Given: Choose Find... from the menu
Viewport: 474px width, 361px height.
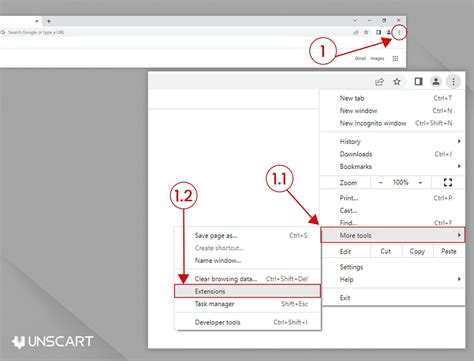Looking at the screenshot, I should tap(392, 222).
